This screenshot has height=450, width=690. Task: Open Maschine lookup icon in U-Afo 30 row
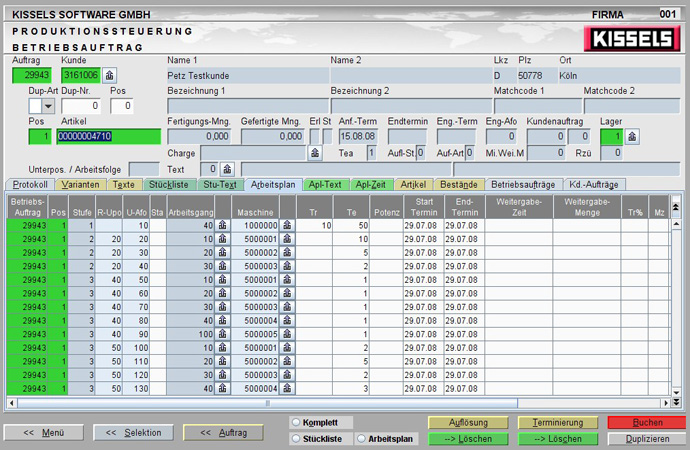(x=287, y=253)
